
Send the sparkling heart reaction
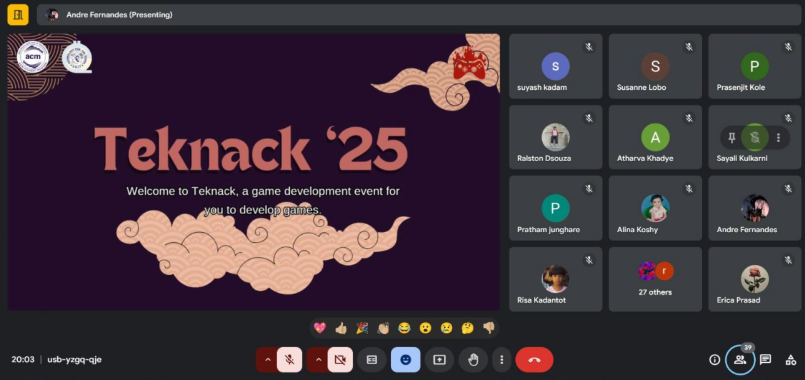click(x=320, y=328)
